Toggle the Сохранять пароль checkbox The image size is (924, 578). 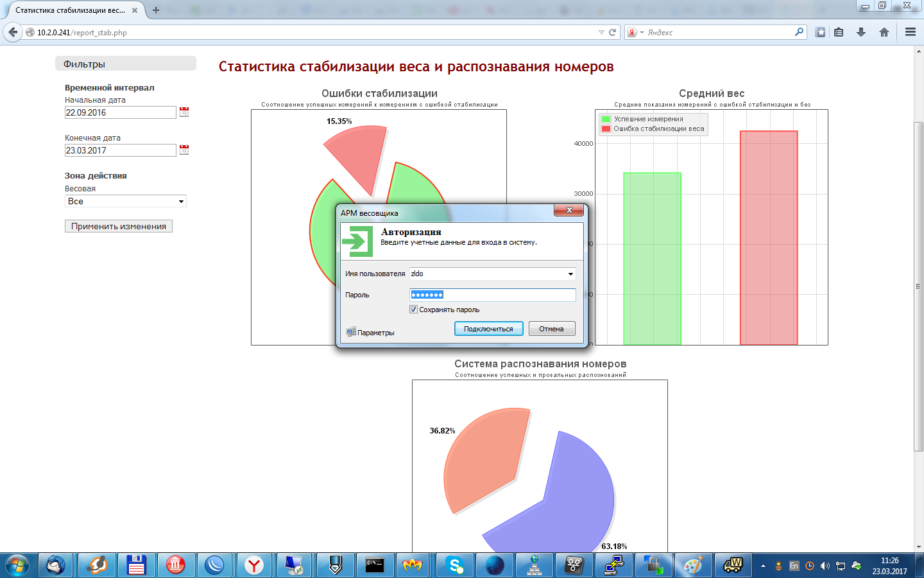414,310
